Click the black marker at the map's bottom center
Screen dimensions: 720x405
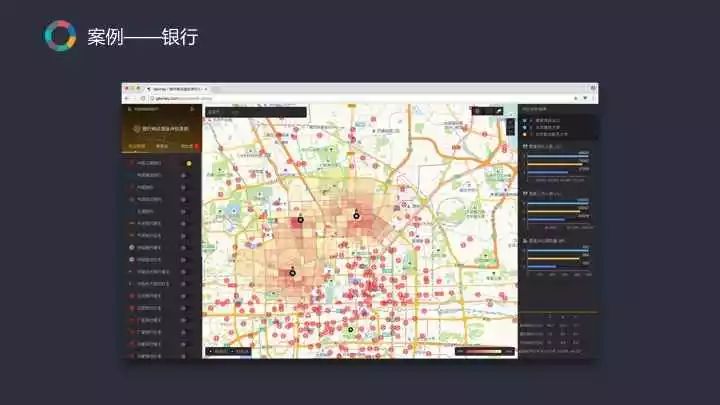tap(350, 330)
